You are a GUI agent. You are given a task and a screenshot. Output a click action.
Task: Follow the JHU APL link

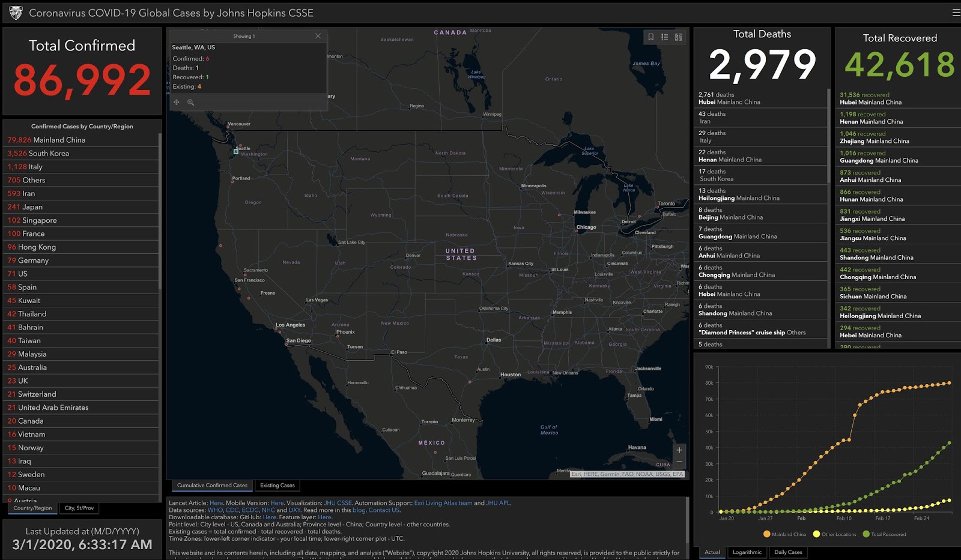click(498, 503)
